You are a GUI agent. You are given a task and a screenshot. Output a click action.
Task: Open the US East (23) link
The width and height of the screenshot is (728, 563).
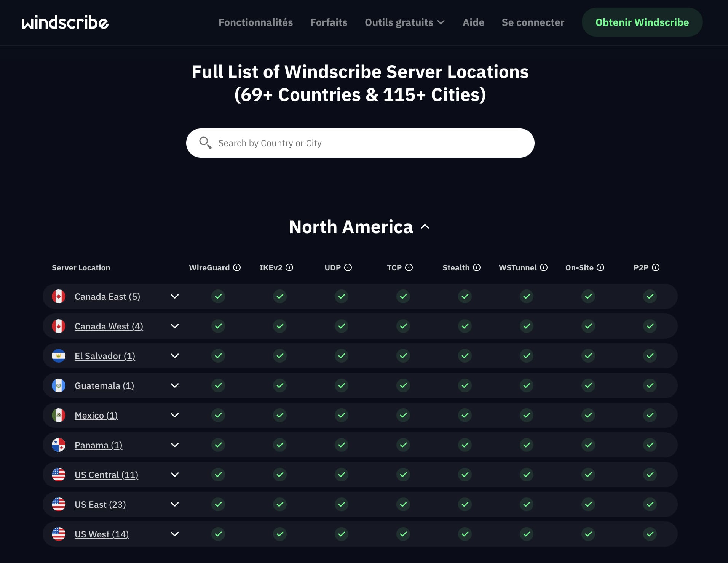click(100, 504)
